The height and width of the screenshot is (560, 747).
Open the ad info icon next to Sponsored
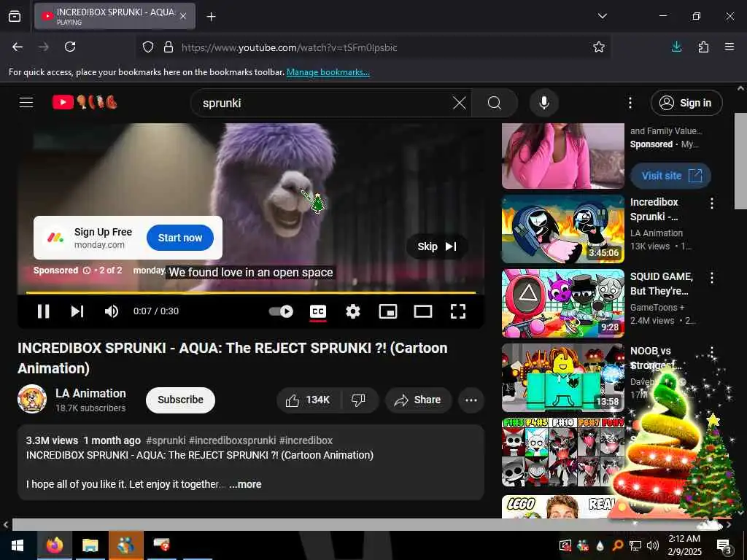87,271
